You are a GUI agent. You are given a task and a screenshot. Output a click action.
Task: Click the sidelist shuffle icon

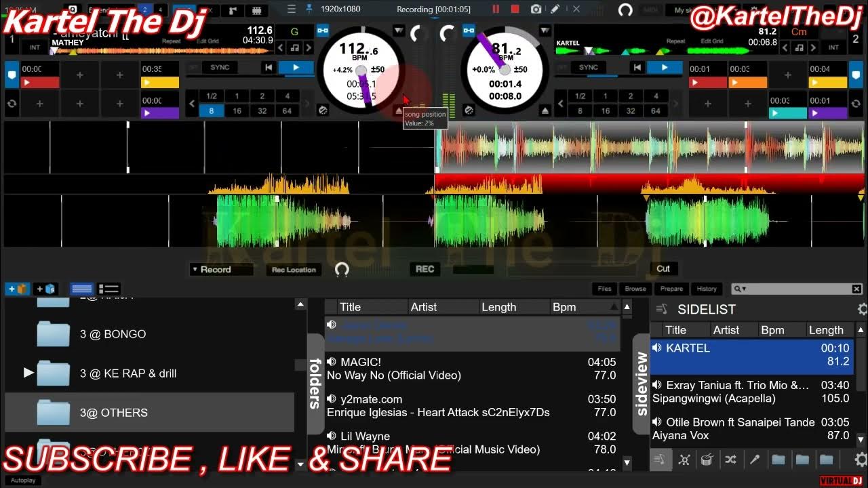pyautogui.click(x=730, y=460)
